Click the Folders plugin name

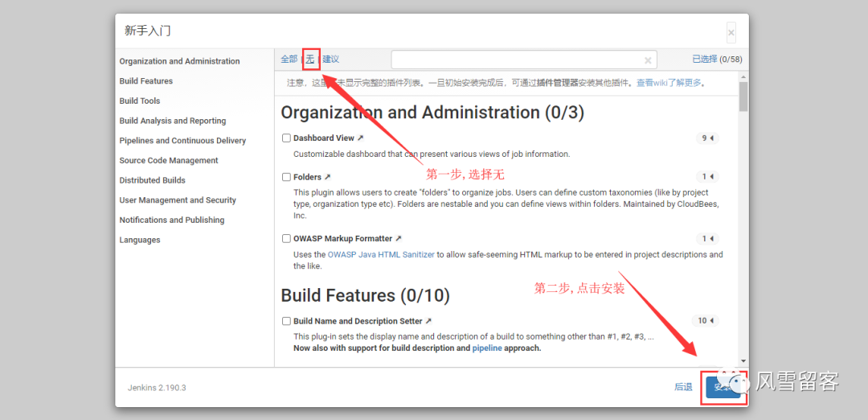coord(307,177)
